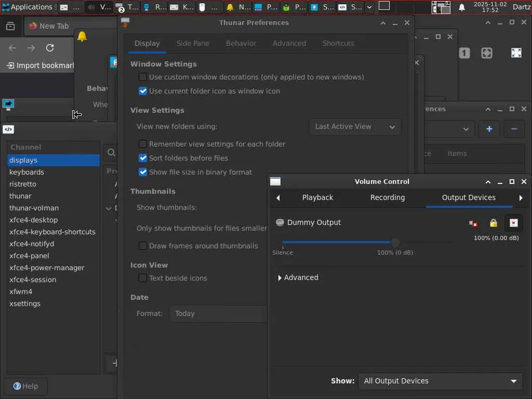Toggle the Dummy Output channel lock
Screen dimensions: 532x399
(494, 223)
